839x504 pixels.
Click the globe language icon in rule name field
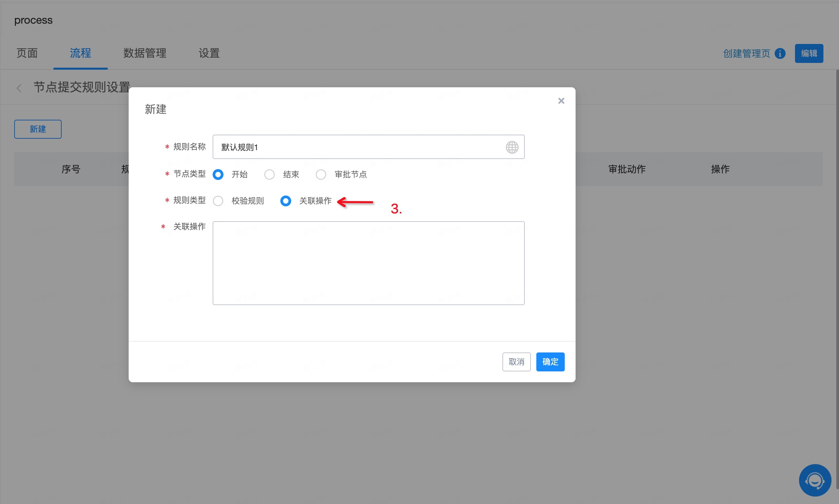click(512, 147)
